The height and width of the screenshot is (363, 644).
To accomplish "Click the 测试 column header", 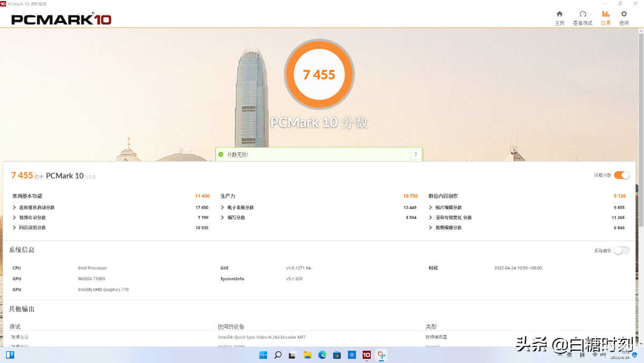I will click(x=15, y=326).
